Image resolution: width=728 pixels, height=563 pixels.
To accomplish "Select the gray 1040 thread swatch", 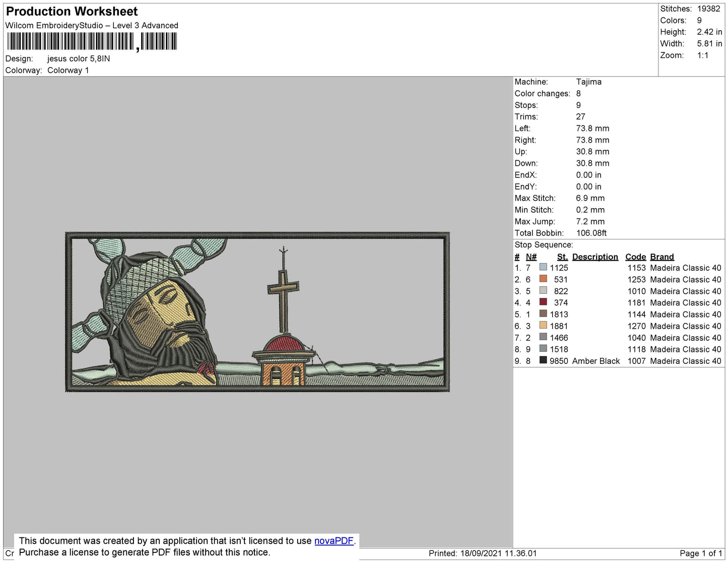I will [543, 337].
